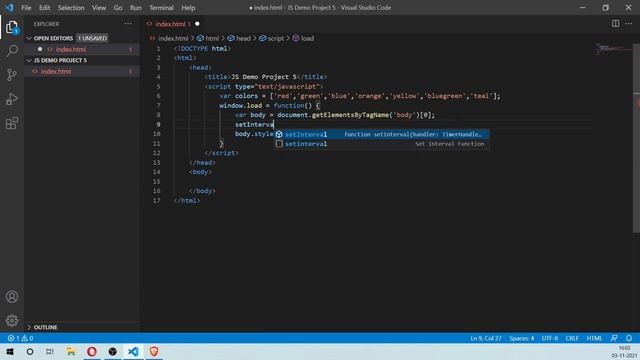
Task: Click the html breadcrumb segment
Action: 212,38
